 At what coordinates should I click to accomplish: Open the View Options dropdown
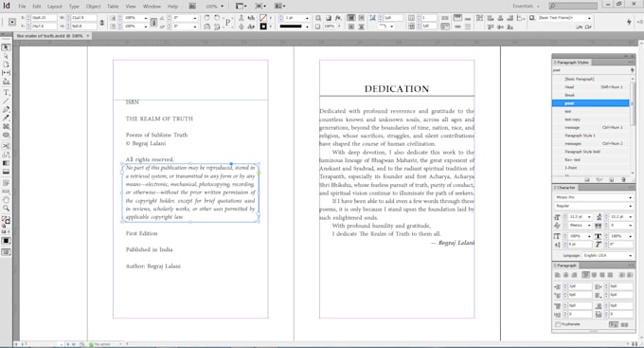pyautogui.click(x=241, y=7)
